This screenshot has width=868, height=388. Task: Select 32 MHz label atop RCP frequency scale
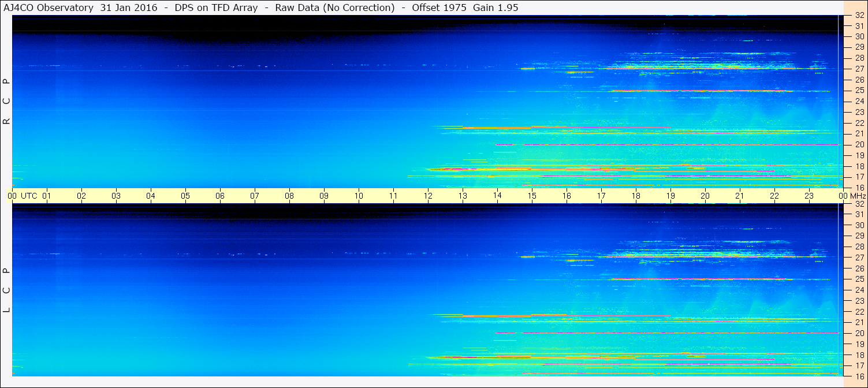tap(859, 16)
